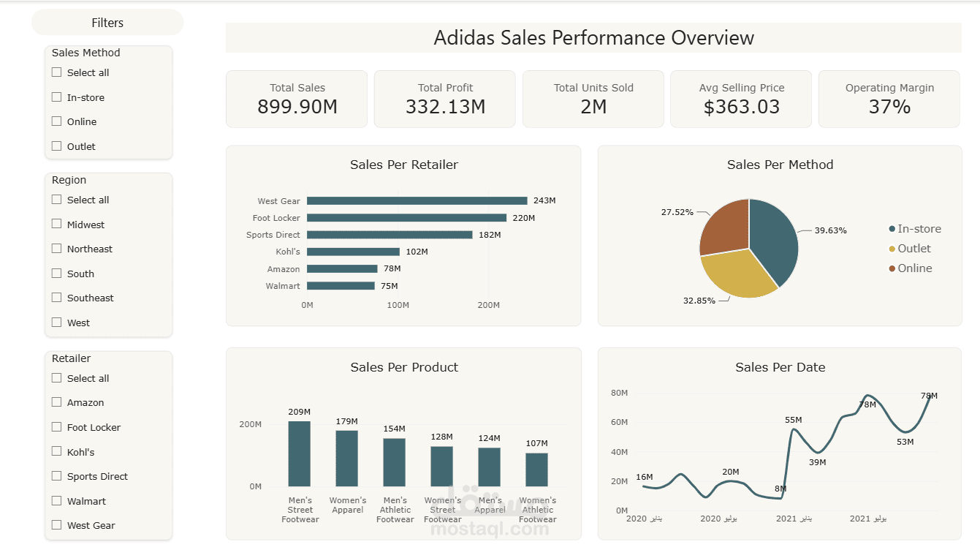Select the Men's Athletic Footwear 154M column
Viewport: 980px width, 550px height.
395,462
